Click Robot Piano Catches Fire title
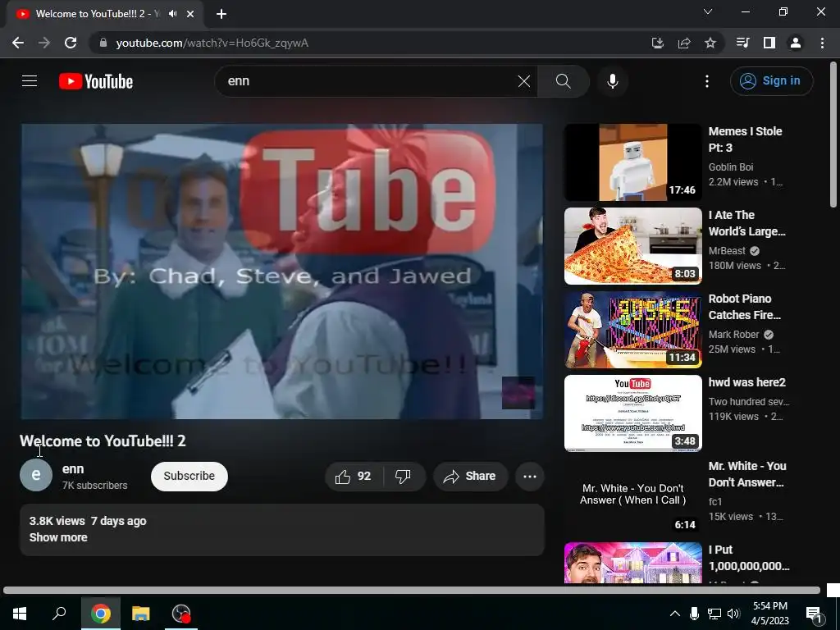The height and width of the screenshot is (630, 840). click(x=745, y=307)
